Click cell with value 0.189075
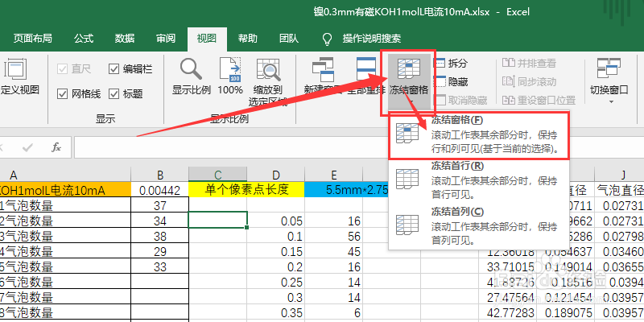Screen dimensions: 644x322 click(x=566, y=312)
